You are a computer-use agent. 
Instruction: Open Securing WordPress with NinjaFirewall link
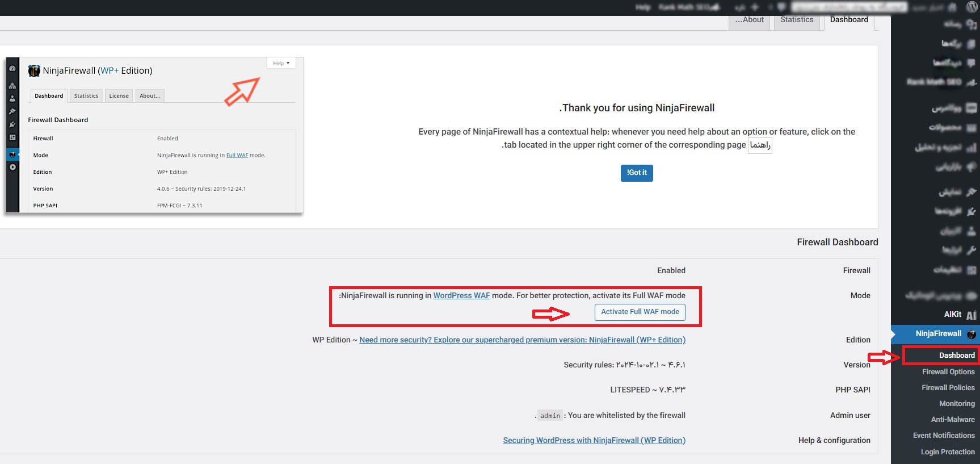point(594,441)
